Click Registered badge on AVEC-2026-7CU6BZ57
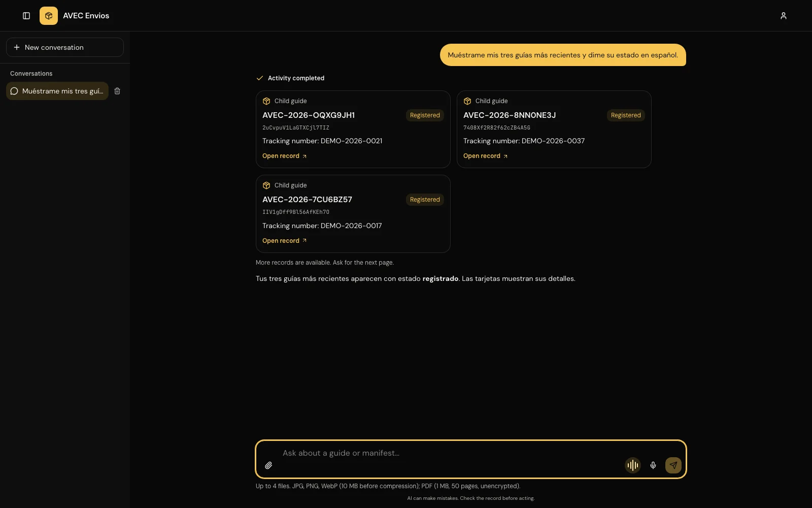This screenshot has height=508, width=812. point(425,200)
